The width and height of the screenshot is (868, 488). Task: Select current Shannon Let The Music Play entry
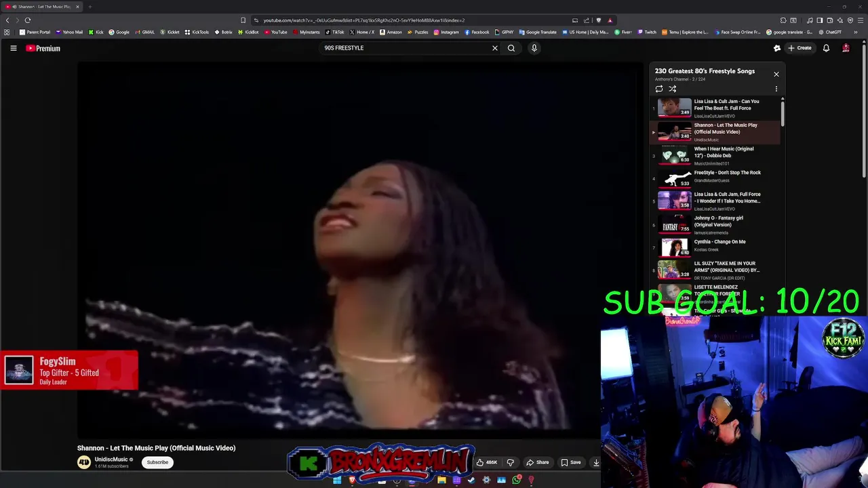715,132
